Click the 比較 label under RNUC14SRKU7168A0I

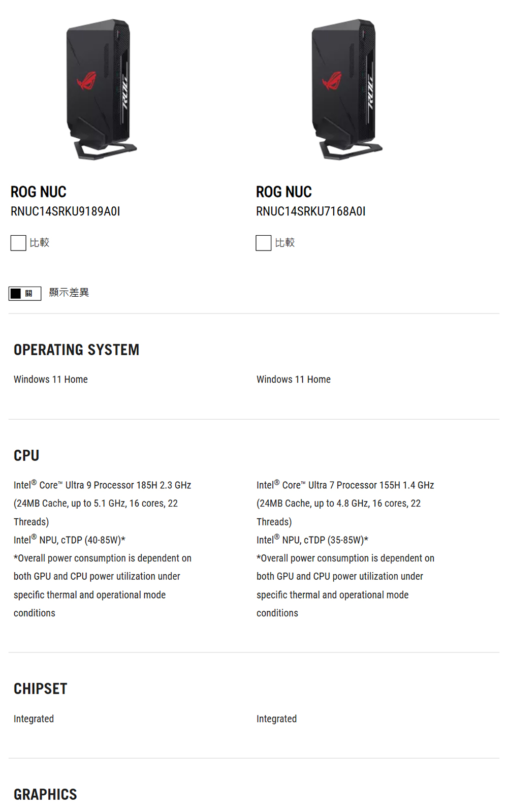tap(285, 243)
